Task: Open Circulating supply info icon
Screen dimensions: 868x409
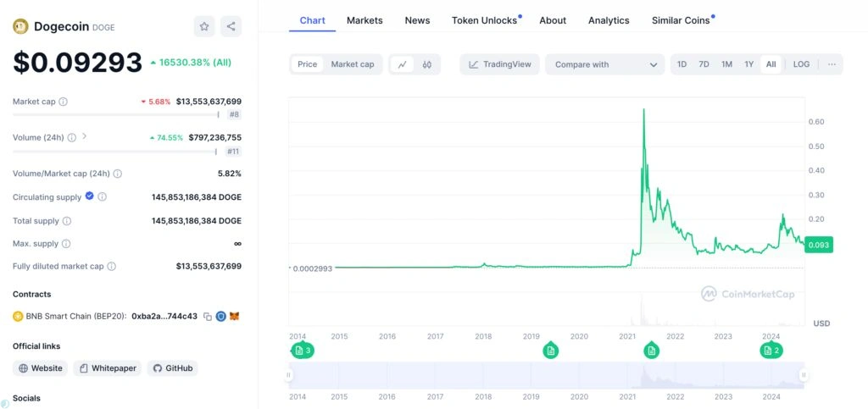Action: (x=103, y=196)
